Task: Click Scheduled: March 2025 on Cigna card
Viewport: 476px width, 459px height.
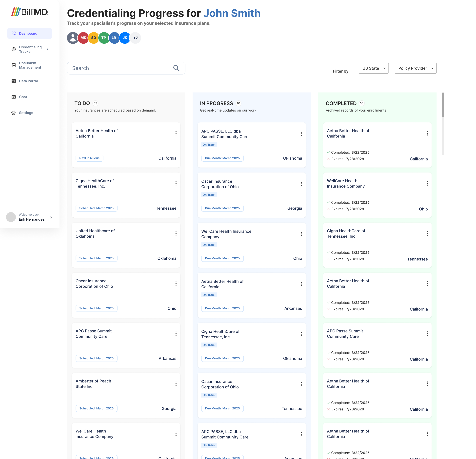Action: (96, 208)
